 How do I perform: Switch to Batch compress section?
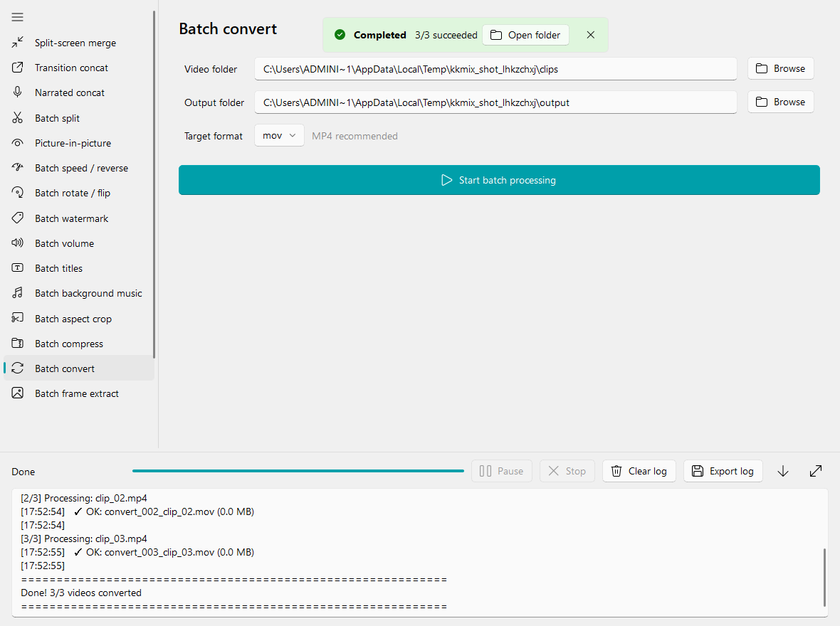click(x=79, y=344)
